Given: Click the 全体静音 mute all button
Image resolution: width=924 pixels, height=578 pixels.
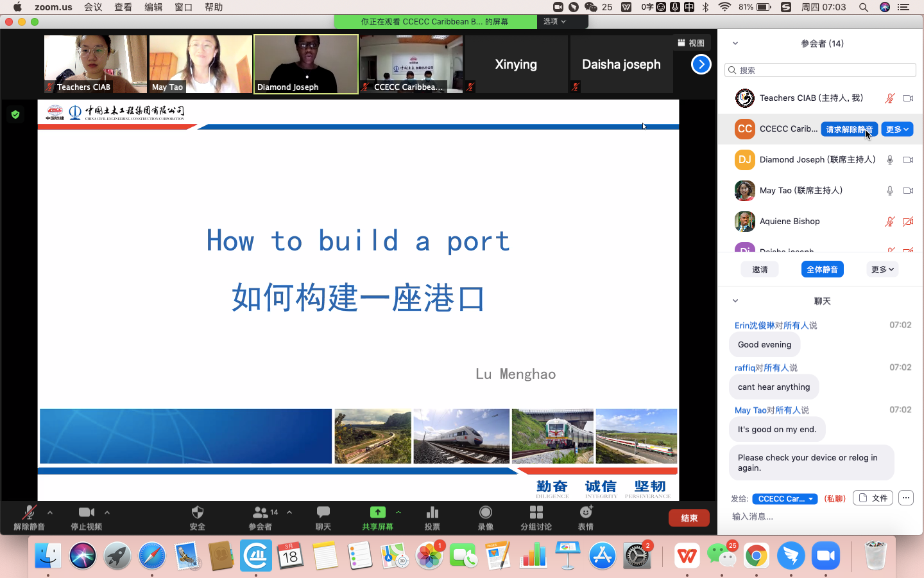Looking at the screenshot, I should pyautogui.click(x=822, y=270).
